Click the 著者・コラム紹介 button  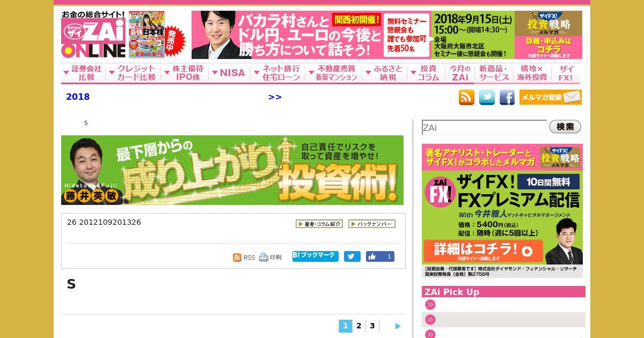[x=319, y=224]
